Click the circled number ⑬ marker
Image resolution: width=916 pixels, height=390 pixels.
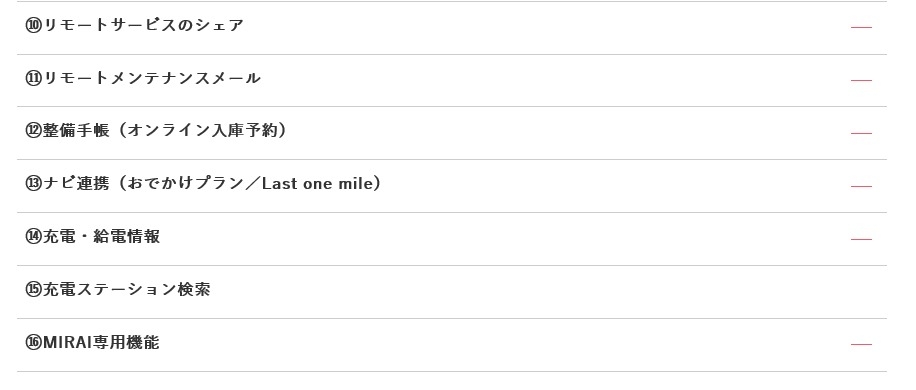[33, 184]
